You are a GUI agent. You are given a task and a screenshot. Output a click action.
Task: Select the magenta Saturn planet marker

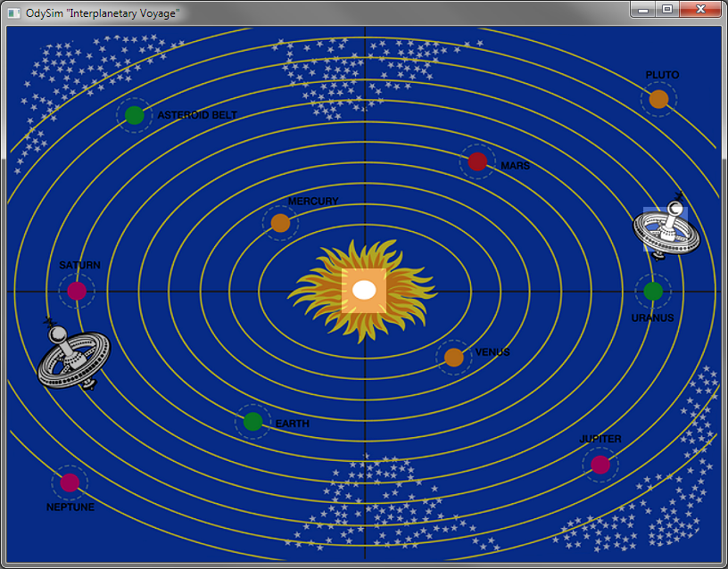77,291
